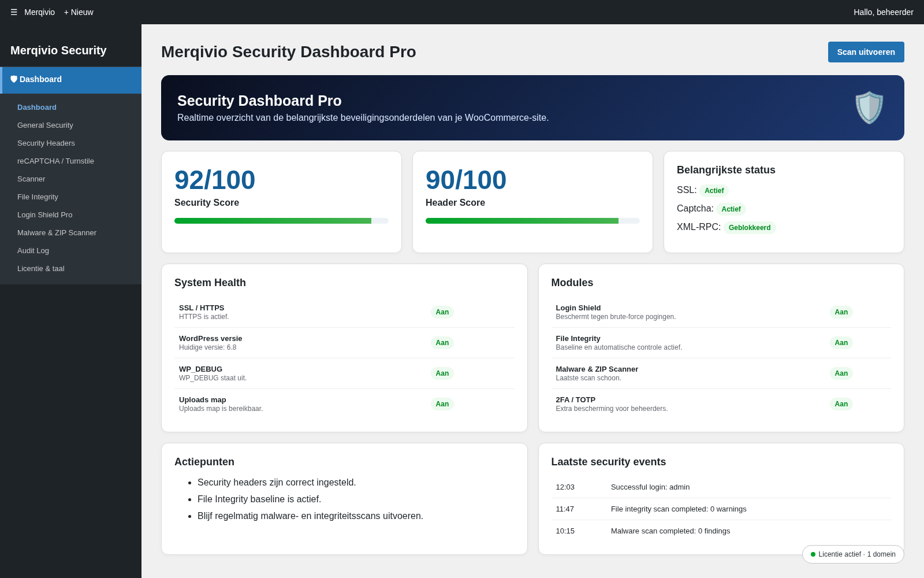Toggle the WP_DEBUG Aan badge
Image resolution: width=924 pixels, height=578 pixels.
pos(442,373)
